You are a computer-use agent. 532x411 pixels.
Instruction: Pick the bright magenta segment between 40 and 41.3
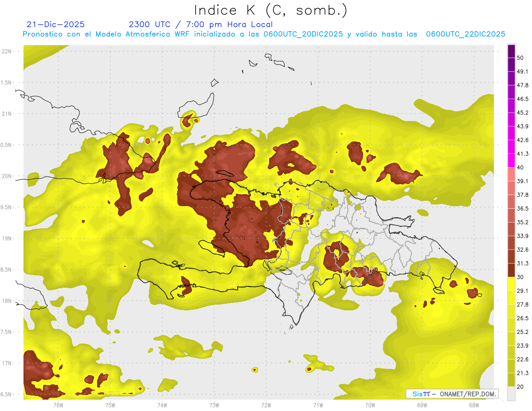[x=511, y=160]
